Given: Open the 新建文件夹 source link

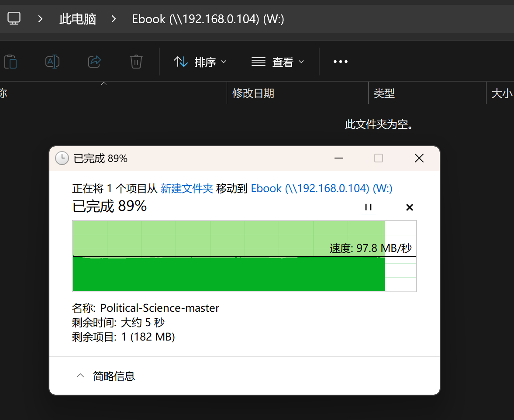Looking at the screenshot, I should [x=186, y=188].
